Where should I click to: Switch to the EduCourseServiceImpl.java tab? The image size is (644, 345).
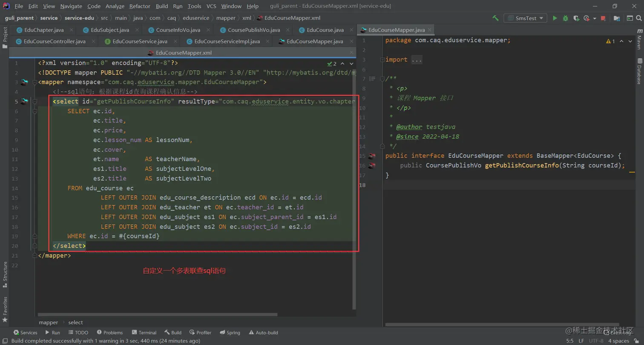coord(227,41)
